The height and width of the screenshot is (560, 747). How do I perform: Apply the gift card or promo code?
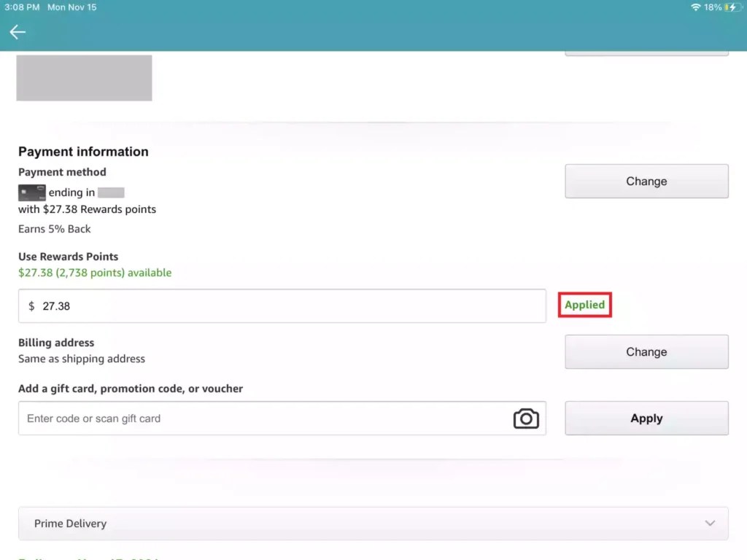(x=646, y=418)
